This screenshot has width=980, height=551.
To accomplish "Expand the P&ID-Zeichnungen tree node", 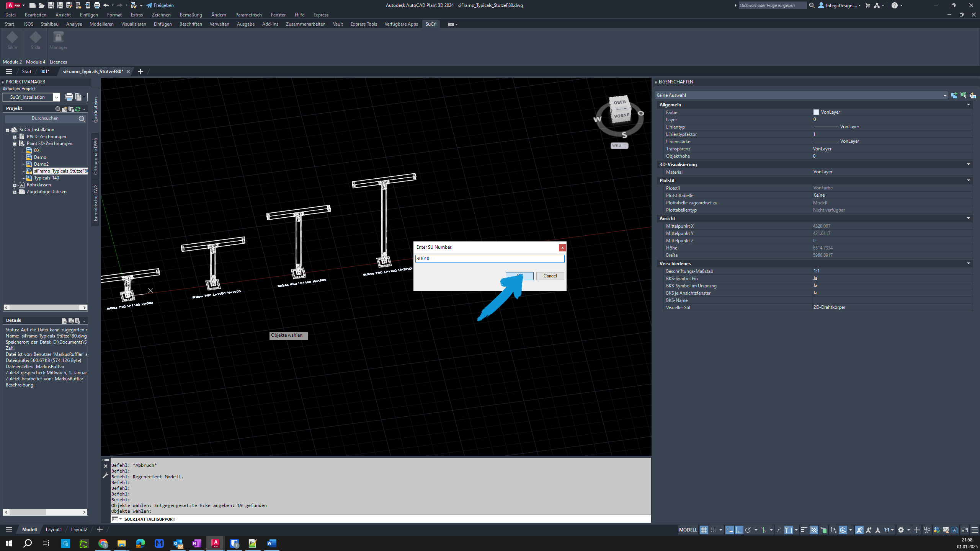I will (15, 137).
